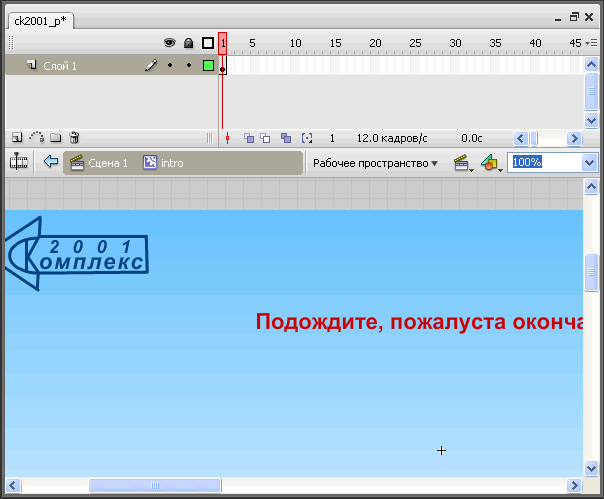
Task: Click the Center Frame icon
Action: (227, 138)
